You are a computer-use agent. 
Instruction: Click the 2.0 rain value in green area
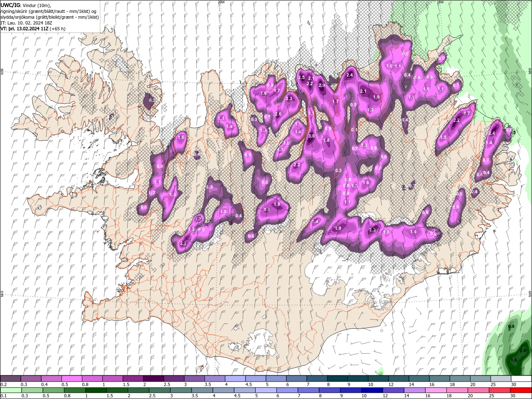click(x=523, y=351)
